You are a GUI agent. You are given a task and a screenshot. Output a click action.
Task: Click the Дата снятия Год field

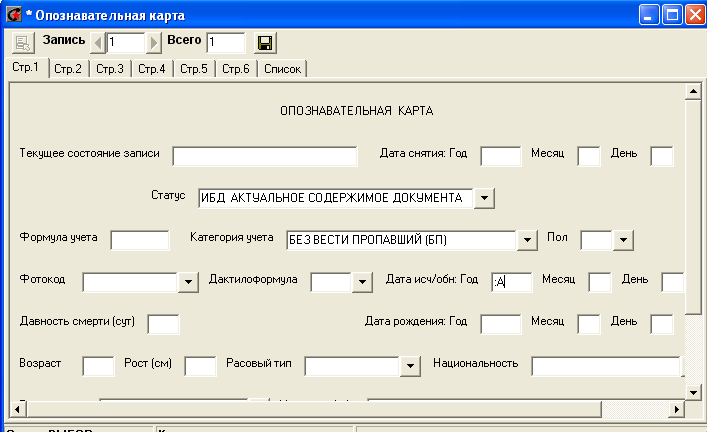pos(500,156)
